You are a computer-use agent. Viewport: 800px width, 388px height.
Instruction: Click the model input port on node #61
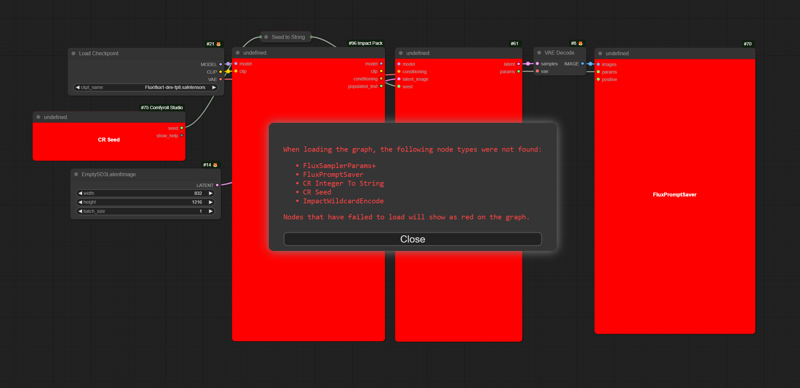click(399, 64)
